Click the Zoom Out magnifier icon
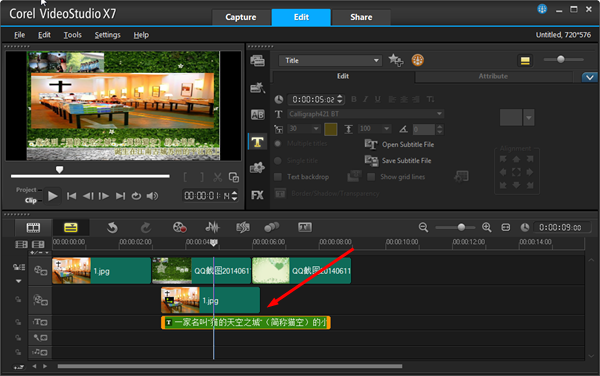600x376 pixels. 423,227
